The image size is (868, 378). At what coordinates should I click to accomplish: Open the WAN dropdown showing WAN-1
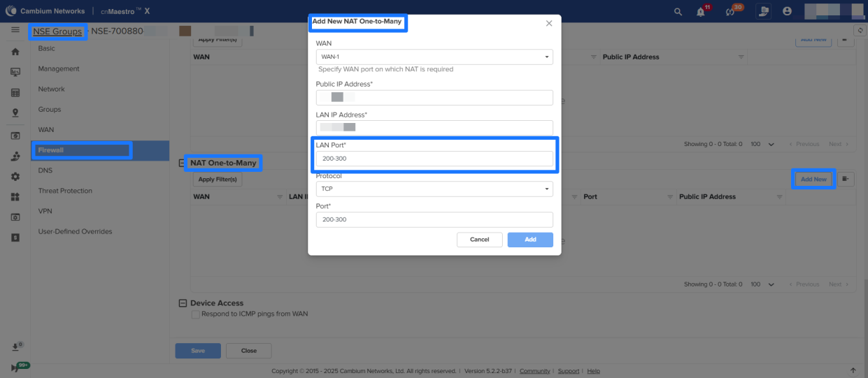click(x=434, y=57)
